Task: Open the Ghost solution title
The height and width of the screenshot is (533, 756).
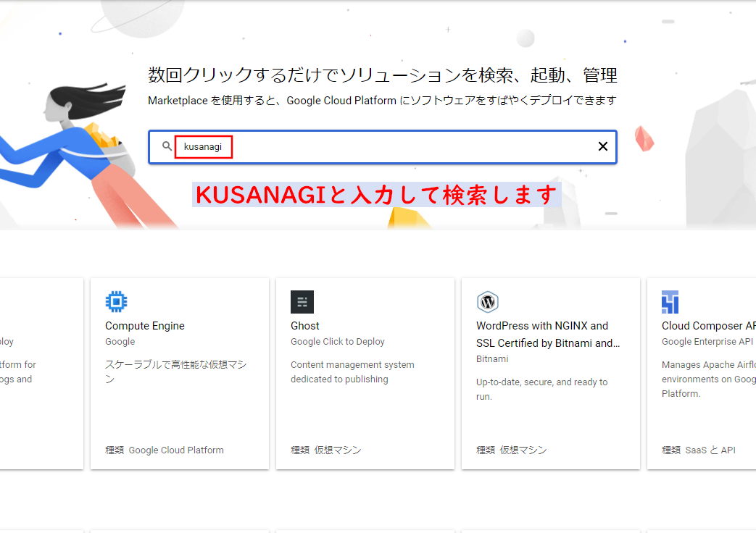Action: pyautogui.click(x=304, y=326)
